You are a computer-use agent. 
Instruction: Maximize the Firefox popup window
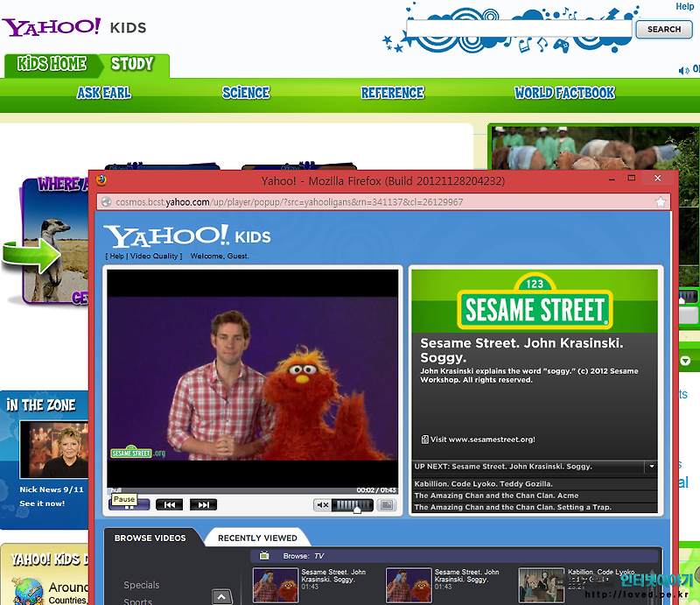(631, 178)
